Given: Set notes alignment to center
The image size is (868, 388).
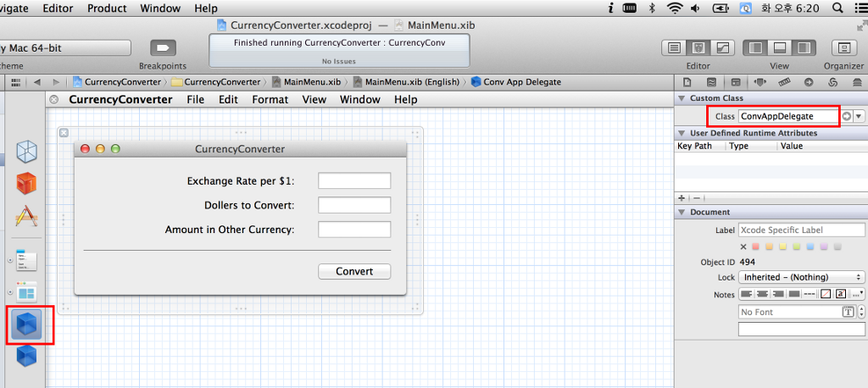Looking at the screenshot, I should [762, 294].
